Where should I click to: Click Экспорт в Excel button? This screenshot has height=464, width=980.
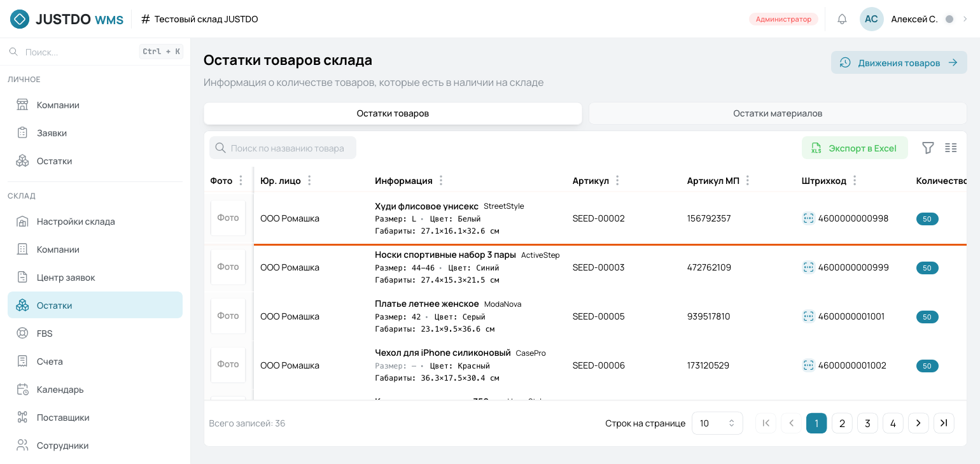coord(855,148)
